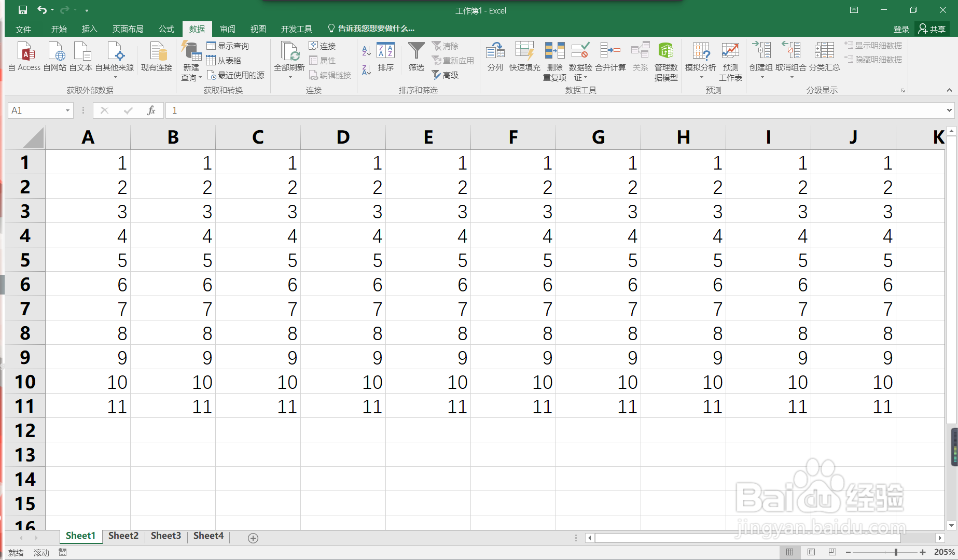Select column D header
The width and height of the screenshot is (958, 560).
pyautogui.click(x=343, y=137)
